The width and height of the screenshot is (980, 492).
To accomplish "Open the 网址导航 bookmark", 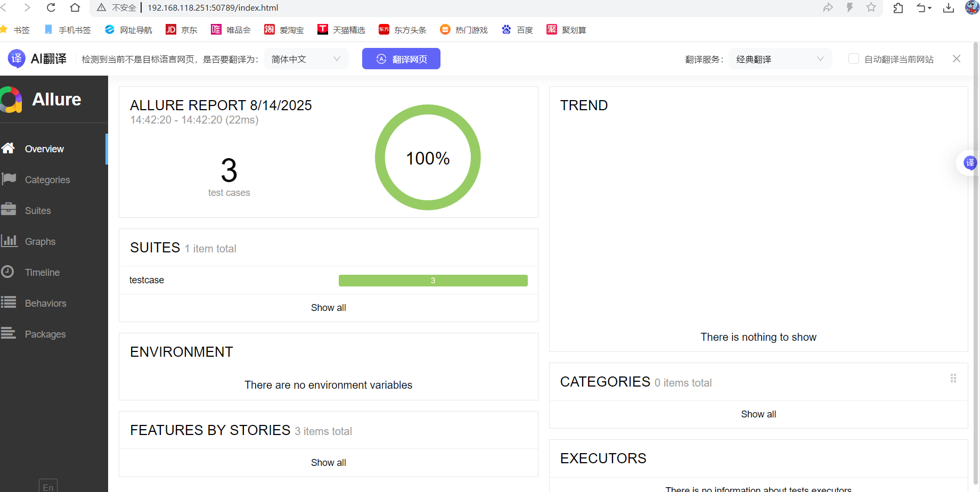I will coord(129,30).
